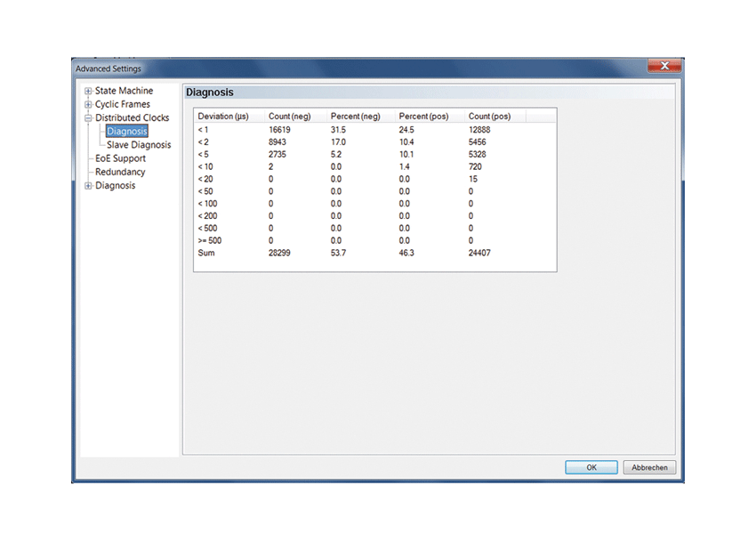
Task: Select Redundancy in the tree
Action: click(120, 172)
